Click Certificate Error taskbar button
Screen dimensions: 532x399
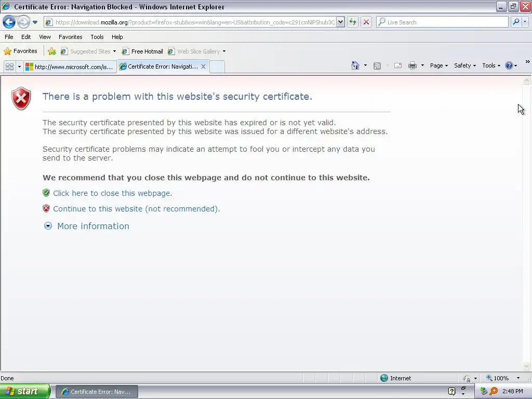tap(97, 392)
